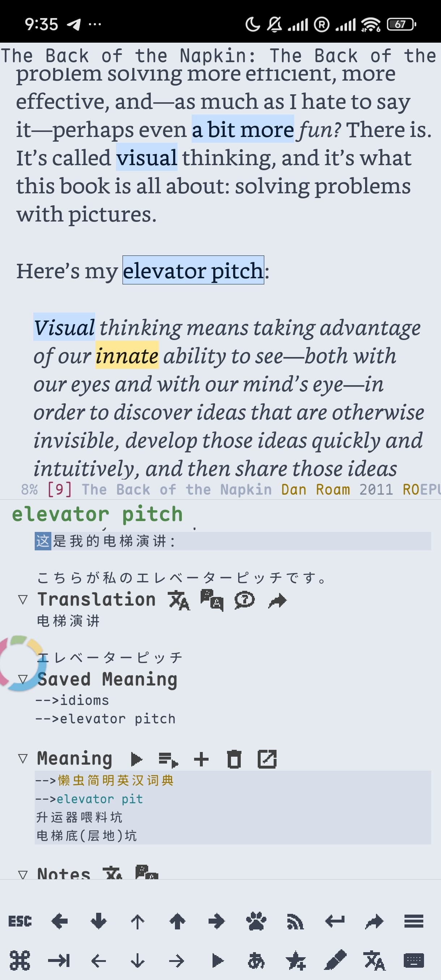The width and height of the screenshot is (441, 980).
Task: Tap the translate icon beside Translation heading
Action: [179, 600]
